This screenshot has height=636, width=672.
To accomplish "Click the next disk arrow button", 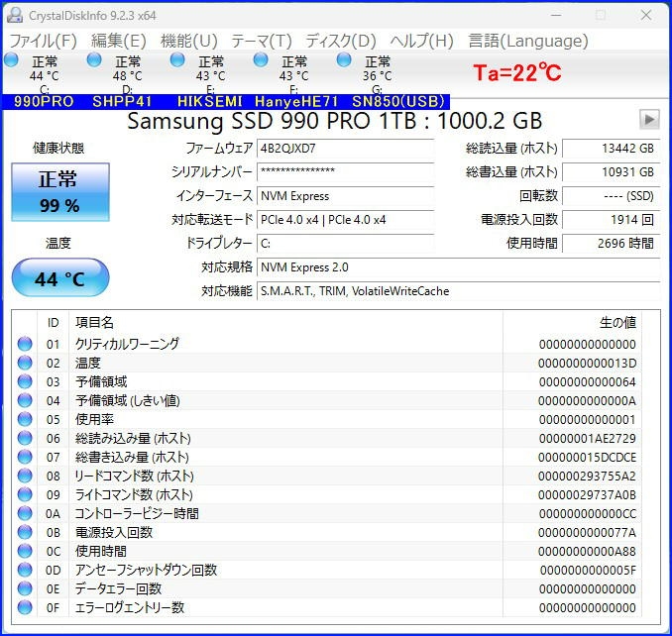I will click(649, 120).
